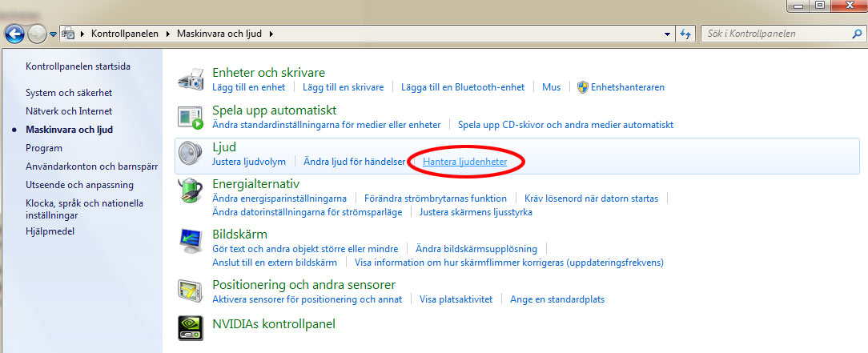The image size is (868, 353).
Task: Click the Energialternativ battery icon
Action: click(191, 191)
